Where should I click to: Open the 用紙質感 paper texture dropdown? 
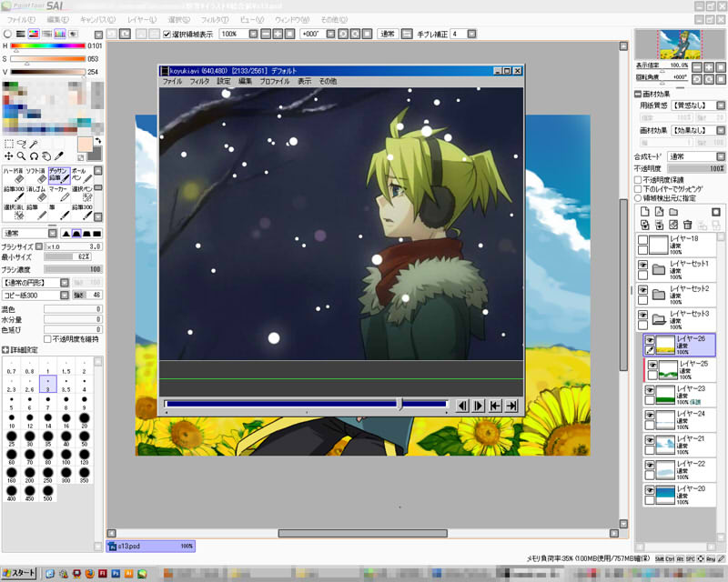[x=721, y=105]
